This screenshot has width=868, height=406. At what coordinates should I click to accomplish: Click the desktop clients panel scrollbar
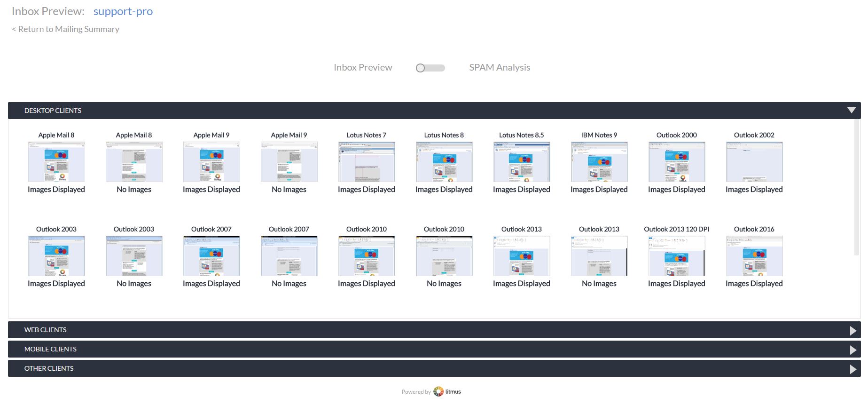(857, 188)
